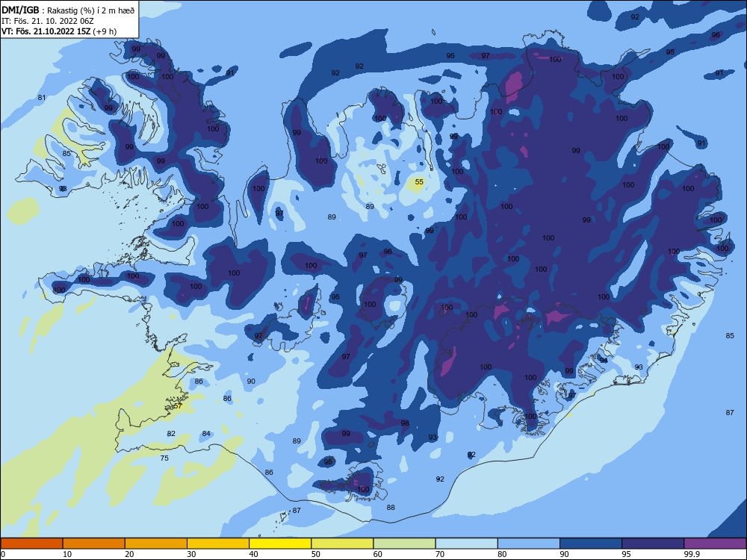Click the 10–20 orange legend swatch

point(94,544)
